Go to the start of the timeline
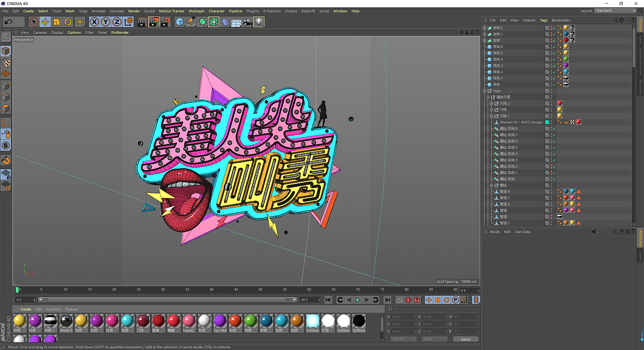The image size is (644, 350). click(x=328, y=300)
